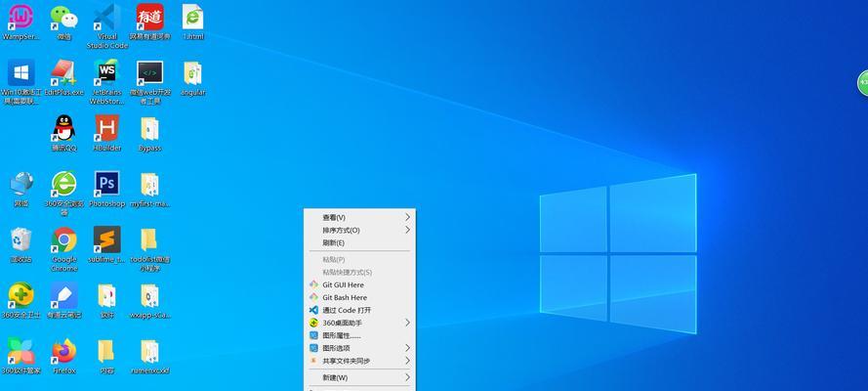The image size is (868, 391).
Task: Select the 1.html file icon
Action: pyautogui.click(x=193, y=22)
